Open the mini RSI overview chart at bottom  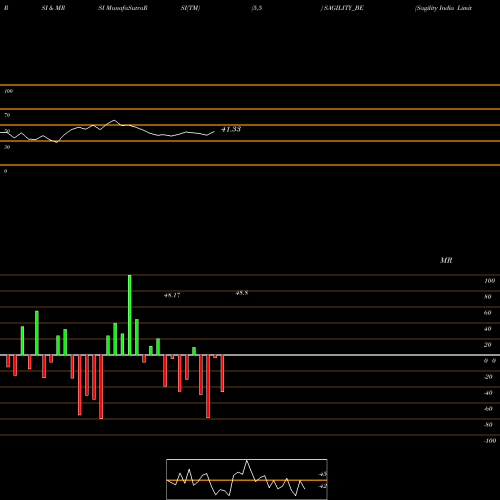click(247, 479)
